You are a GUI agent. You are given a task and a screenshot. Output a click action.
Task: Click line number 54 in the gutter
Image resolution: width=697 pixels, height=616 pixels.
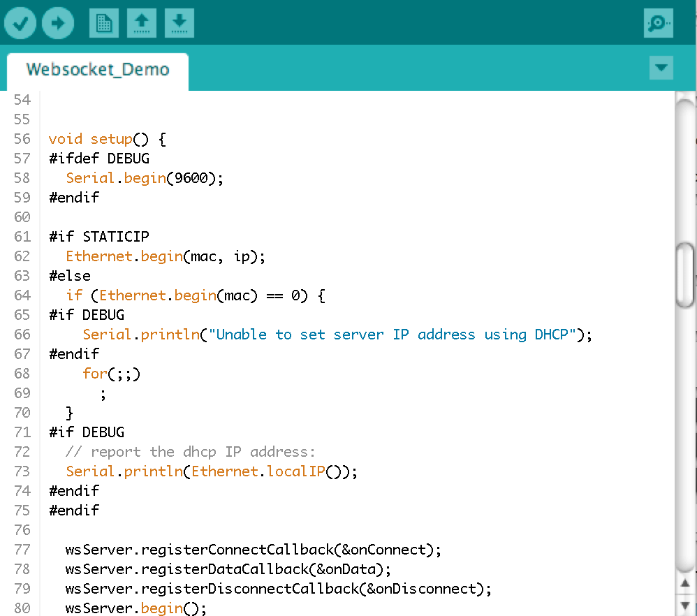[x=22, y=100]
